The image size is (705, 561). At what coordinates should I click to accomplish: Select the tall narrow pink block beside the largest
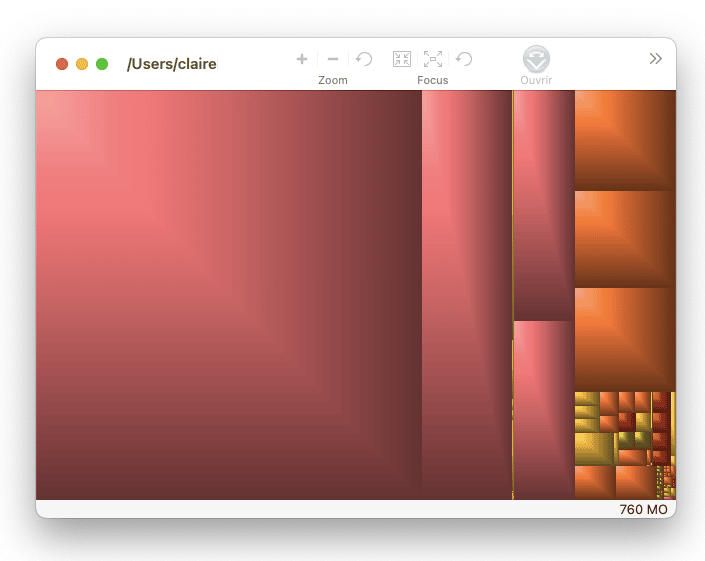[x=466, y=294]
